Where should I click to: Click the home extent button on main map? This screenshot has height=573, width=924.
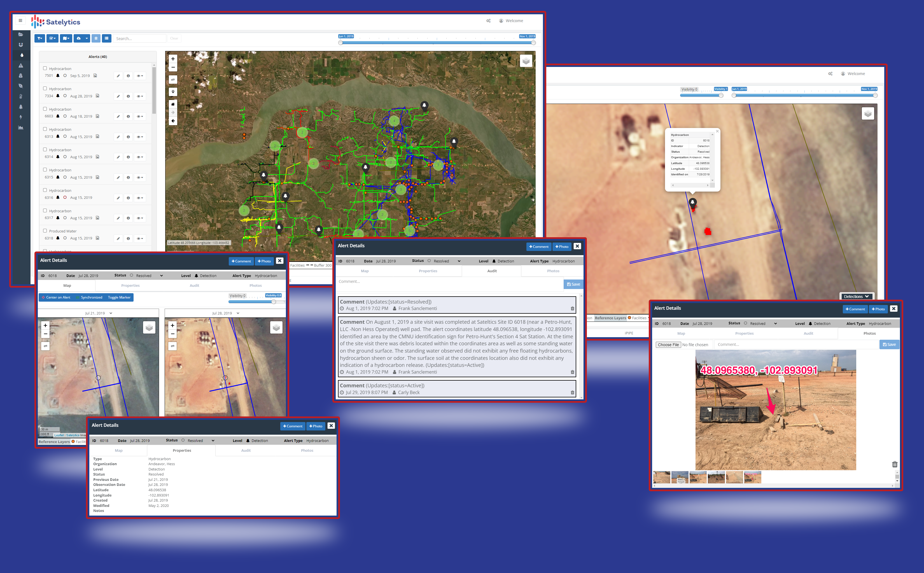(173, 104)
